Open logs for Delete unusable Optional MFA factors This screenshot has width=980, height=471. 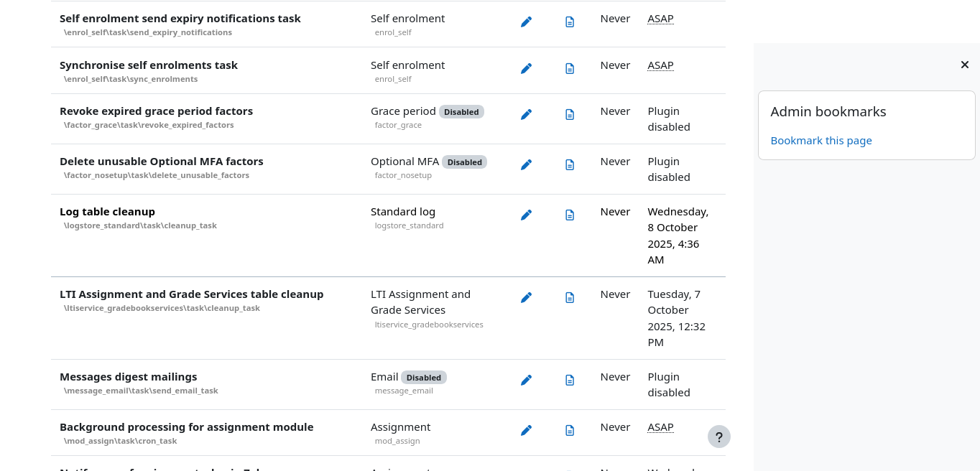(x=570, y=164)
